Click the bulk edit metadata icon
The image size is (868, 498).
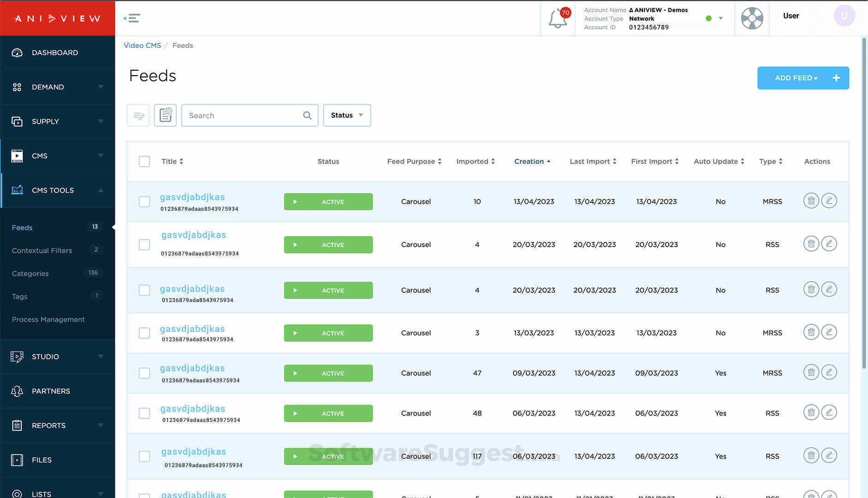(138, 115)
